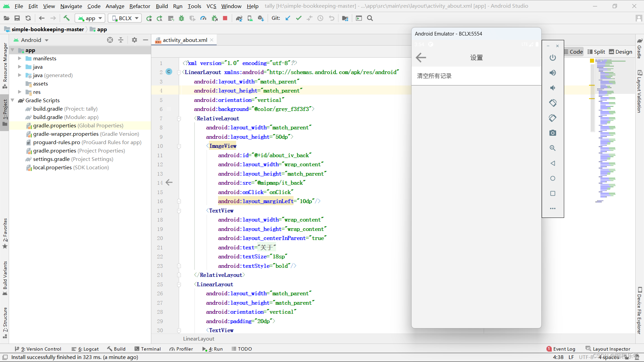
Task: Expand the java (generated) folder
Action: point(20,75)
